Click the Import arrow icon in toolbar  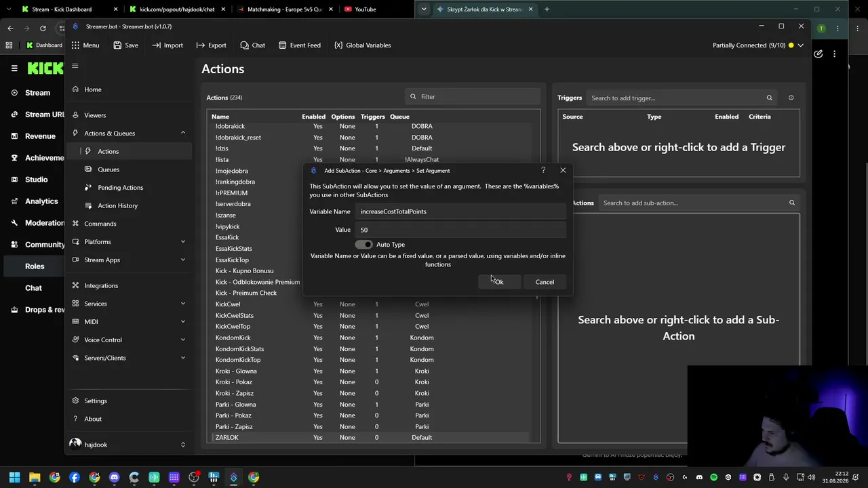click(x=157, y=45)
